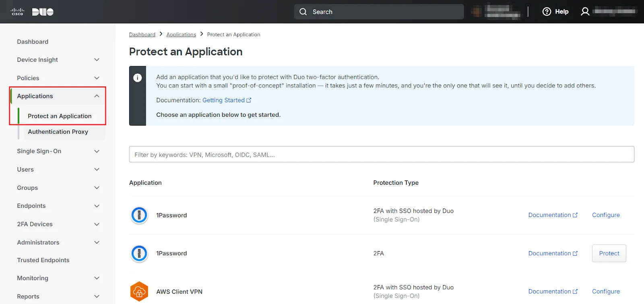
Task: Click external link icon beside Getting Started
Action: pos(249,100)
